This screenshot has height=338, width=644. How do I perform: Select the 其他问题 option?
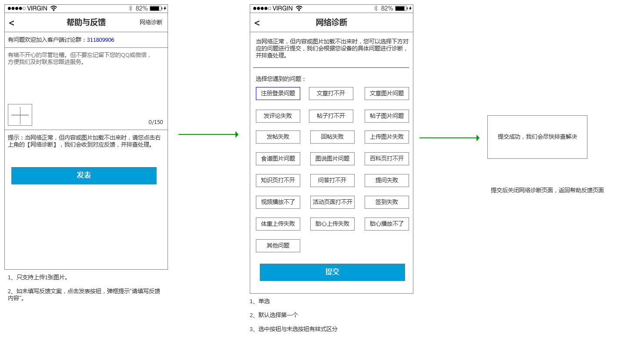point(278,246)
